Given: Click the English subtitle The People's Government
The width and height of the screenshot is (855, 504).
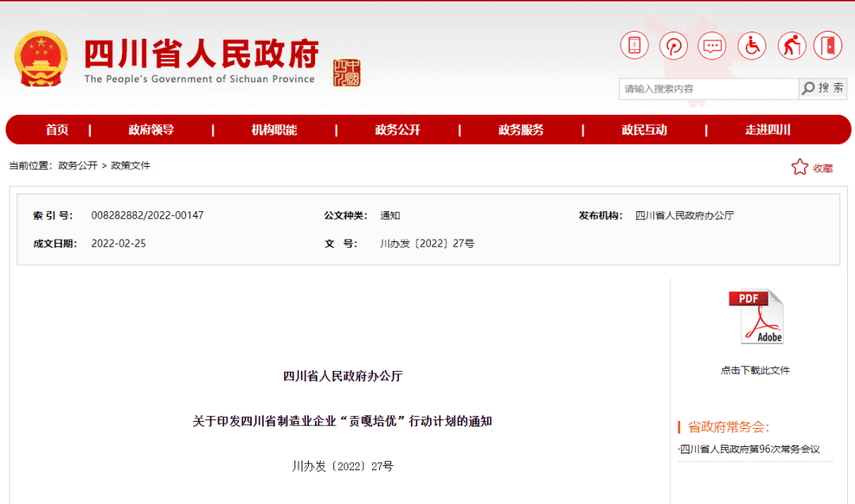Looking at the screenshot, I should pos(199,79).
